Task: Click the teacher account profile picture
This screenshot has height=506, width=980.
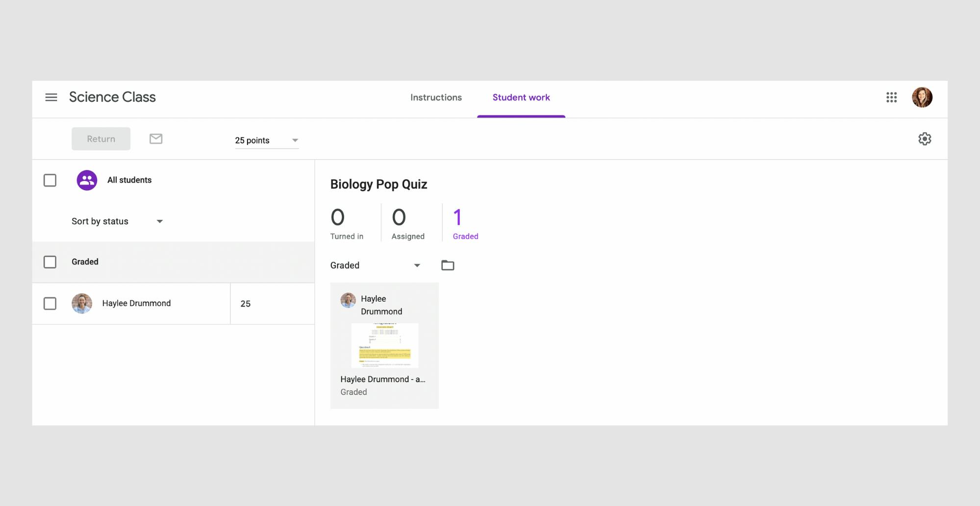Action: coord(922,97)
